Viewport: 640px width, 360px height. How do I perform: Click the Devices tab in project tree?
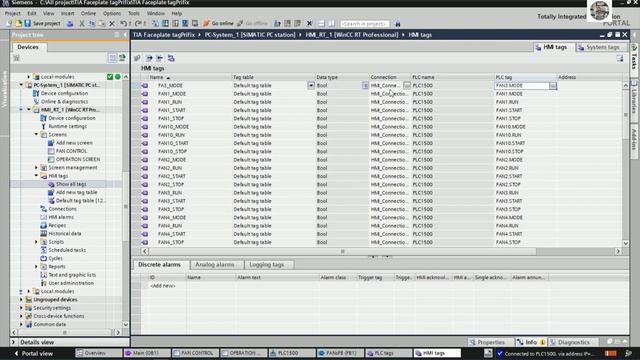(28, 47)
